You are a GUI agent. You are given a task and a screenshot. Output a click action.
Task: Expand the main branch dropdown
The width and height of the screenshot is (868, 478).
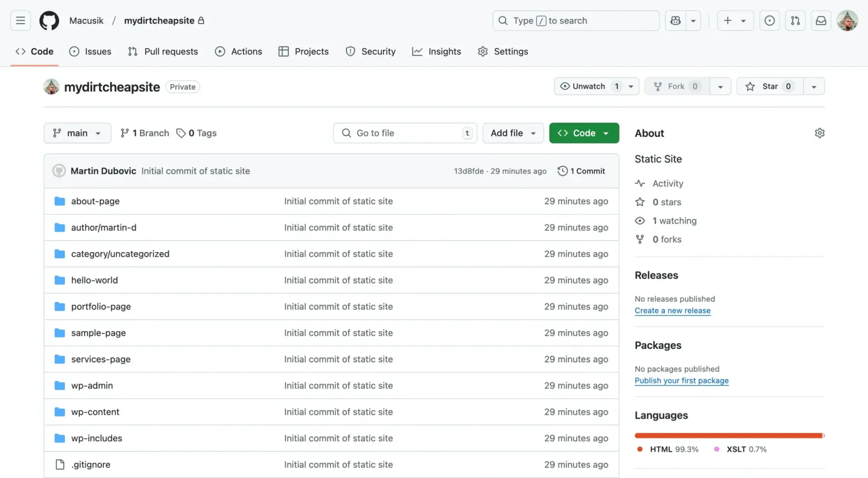[77, 133]
